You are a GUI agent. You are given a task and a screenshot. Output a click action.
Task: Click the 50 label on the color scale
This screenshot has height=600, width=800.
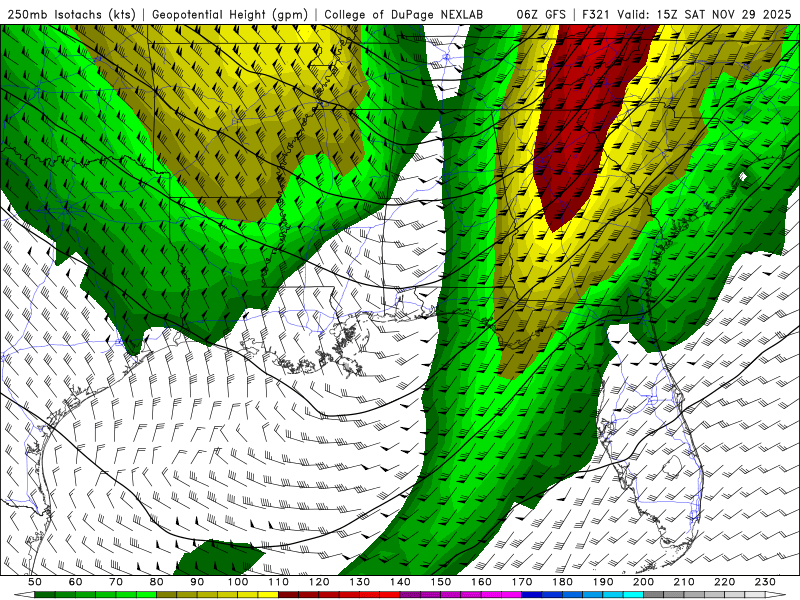pyautogui.click(x=35, y=582)
